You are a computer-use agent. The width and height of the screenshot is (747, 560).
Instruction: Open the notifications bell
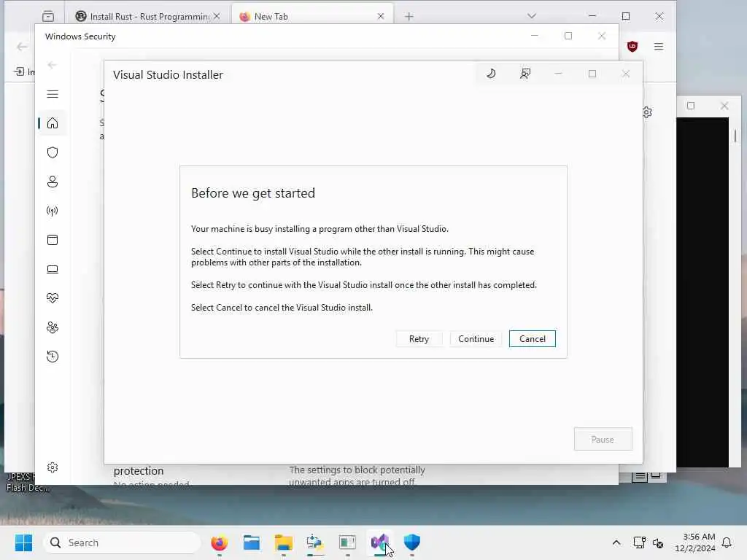click(727, 542)
